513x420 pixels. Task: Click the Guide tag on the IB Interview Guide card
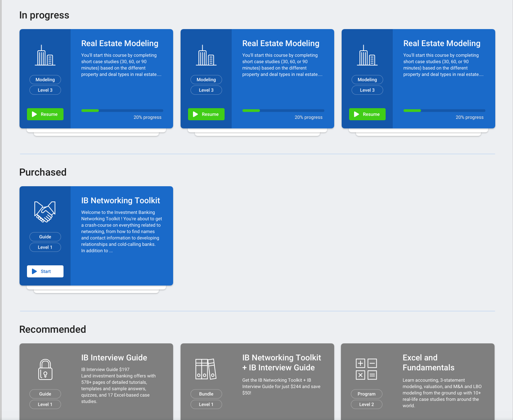45,394
